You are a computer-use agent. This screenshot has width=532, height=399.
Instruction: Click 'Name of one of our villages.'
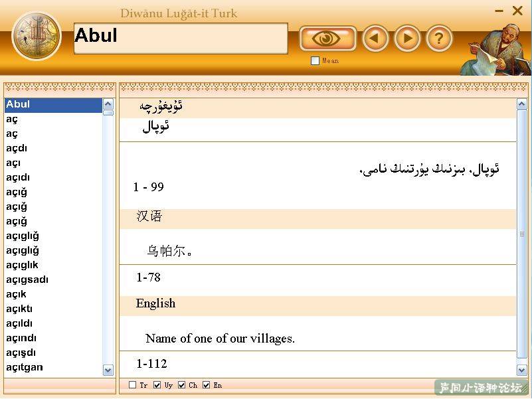[x=220, y=339]
